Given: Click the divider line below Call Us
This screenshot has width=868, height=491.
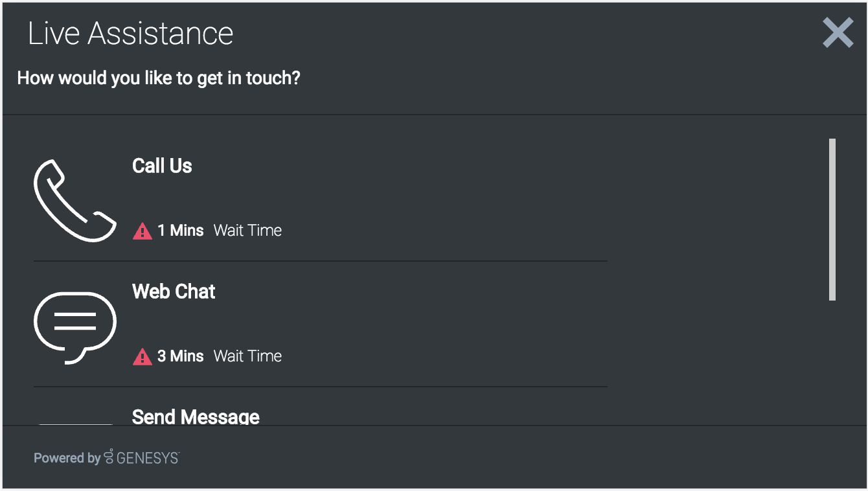Looking at the screenshot, I should [x=320, y=261].
